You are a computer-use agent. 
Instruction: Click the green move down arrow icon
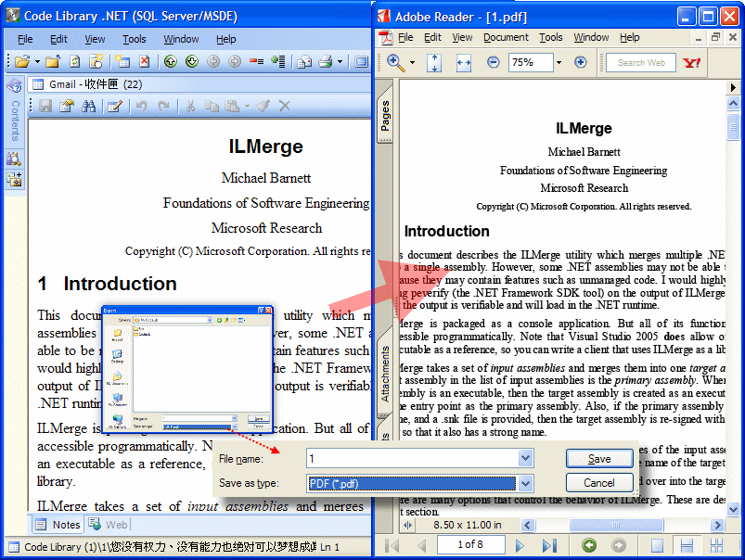[x=192, y=61]
